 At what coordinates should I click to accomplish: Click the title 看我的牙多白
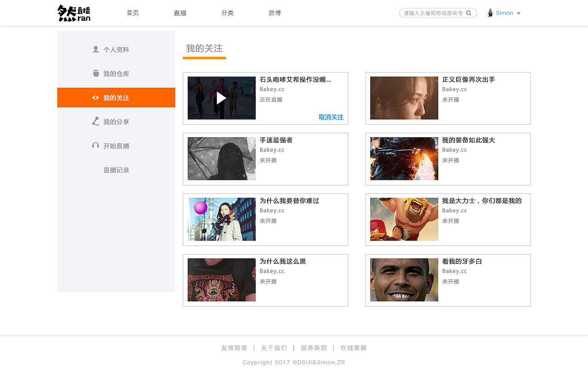pos(462,261)
